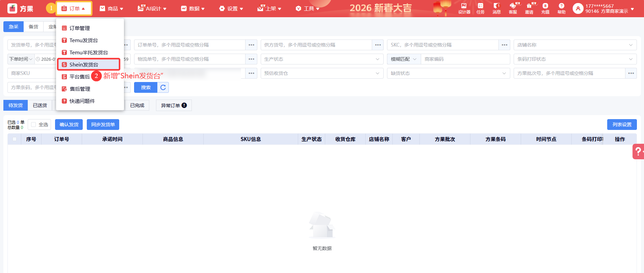Open the 生产状态 filter dropdown
The width and height of the screenshot is (644, 273).
pyautogui.click(x=322, y=59)
